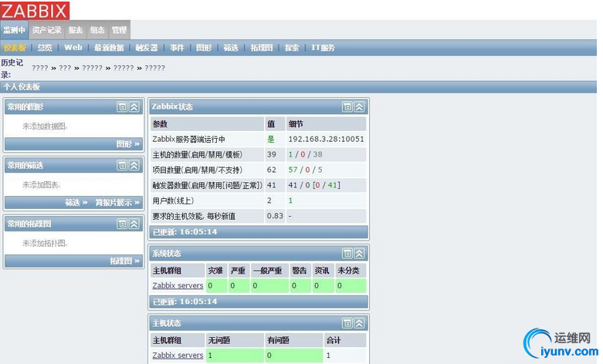Click the 用户数(线上) row label
Screen dimensions: 603x364
[x=173, y=201]
